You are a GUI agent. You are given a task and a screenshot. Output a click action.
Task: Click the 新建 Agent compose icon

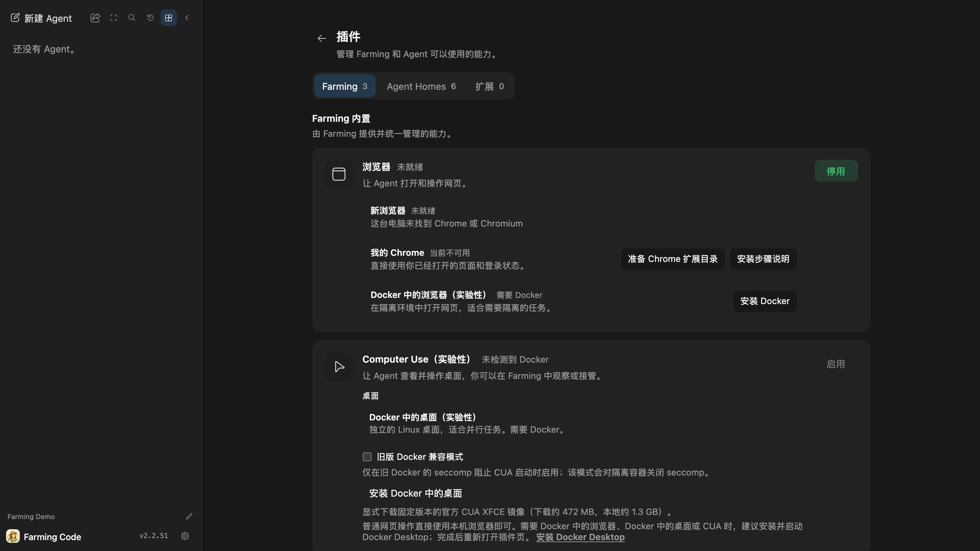click(x=15, y=18)
